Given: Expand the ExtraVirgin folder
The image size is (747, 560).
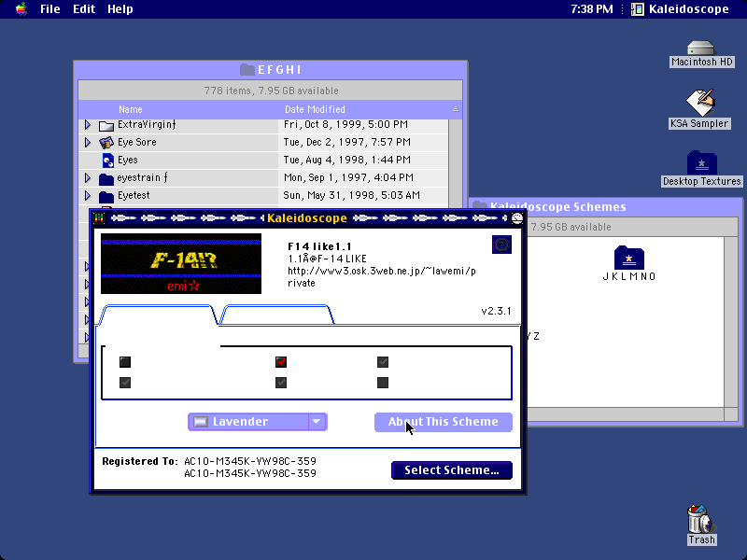Looking at the screenshot, I should pos(88,125).
